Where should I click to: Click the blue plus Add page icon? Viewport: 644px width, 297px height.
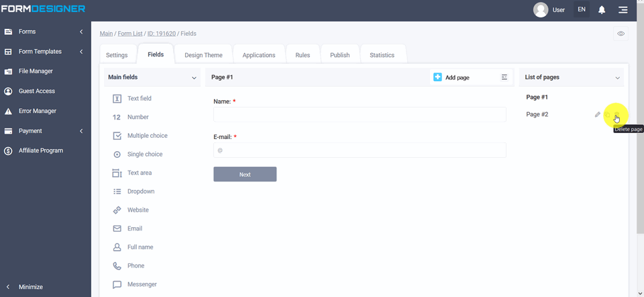tap(437, 77)
